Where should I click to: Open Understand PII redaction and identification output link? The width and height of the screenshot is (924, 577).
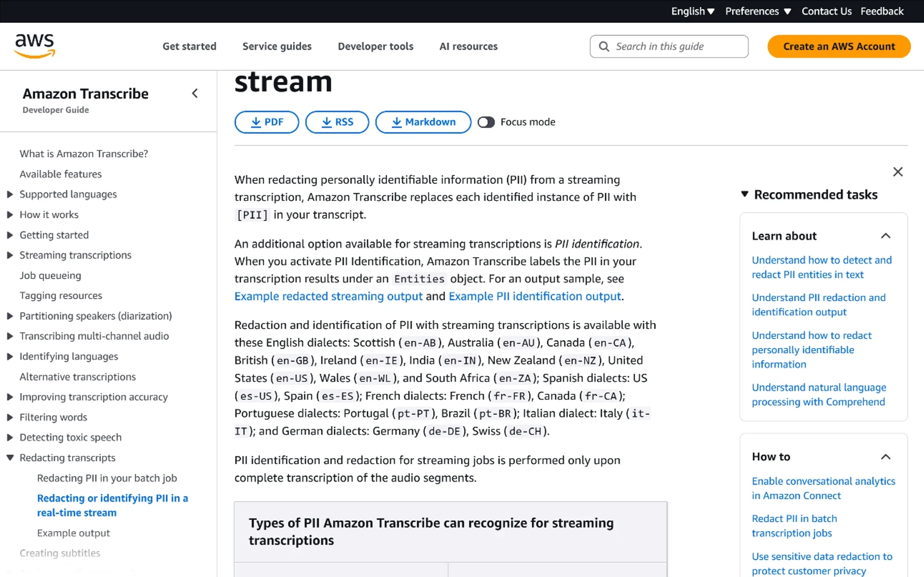(819, 305)
